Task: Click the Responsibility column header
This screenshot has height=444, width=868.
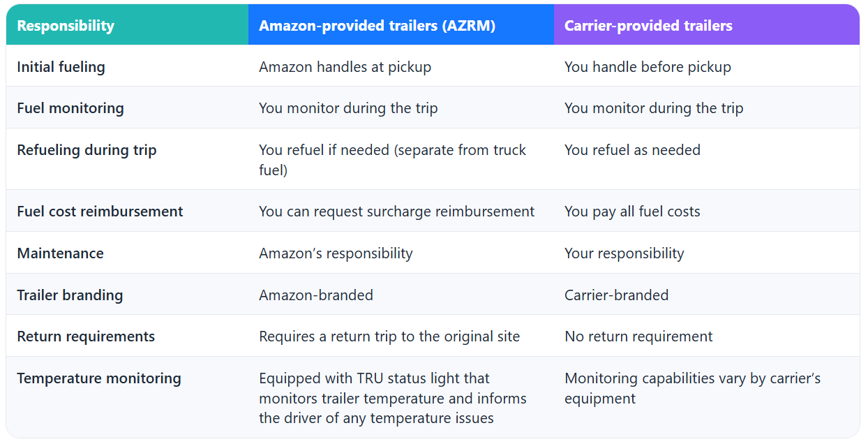Action: 66,26
